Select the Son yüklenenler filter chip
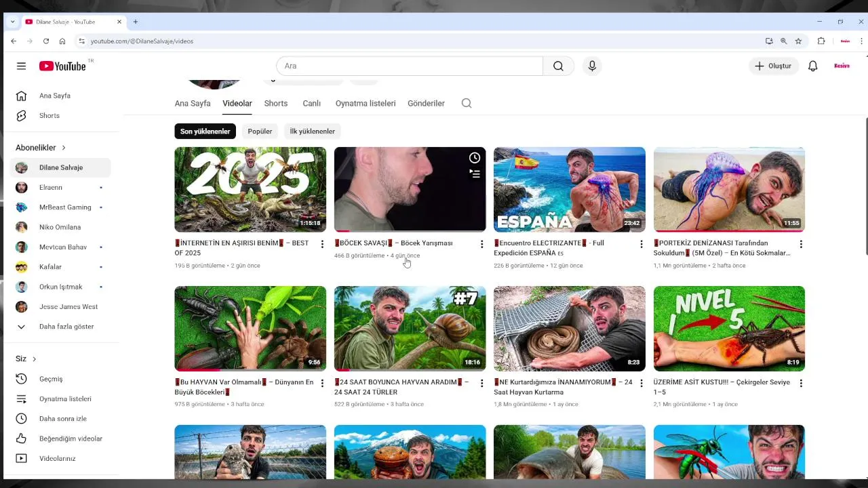The height and width of the screenshot is (488, 868). [205, 131]
